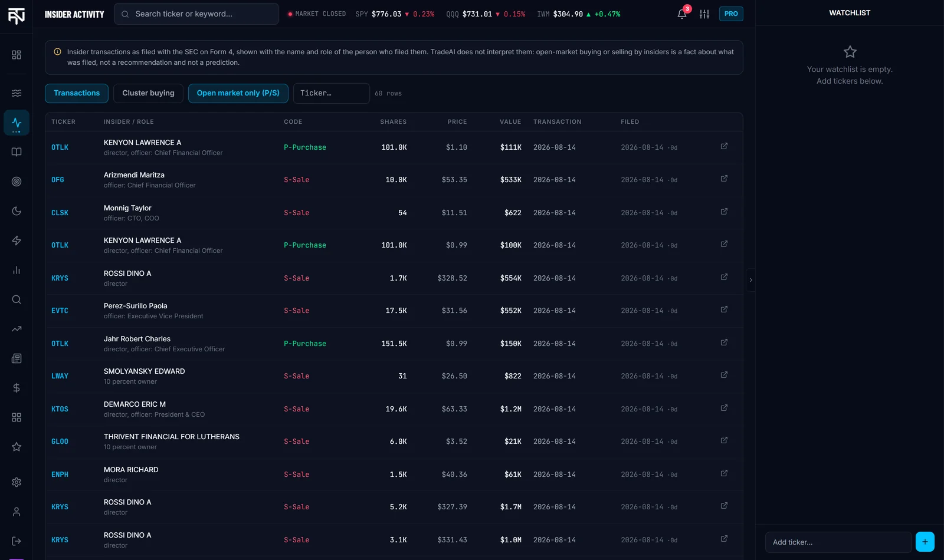Open the trending arrow icon in sidebar
The image size is (944, 560).
click(x=17, y=329)
